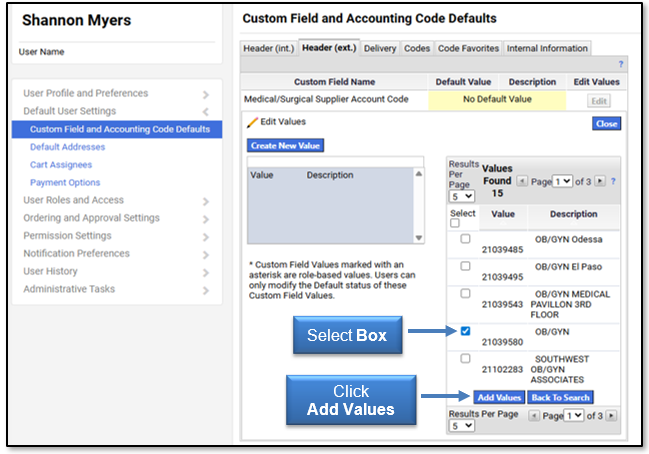The height and width of the screenshot is (454, 649).
Task: Switch to Header (int.) tab
Action: coord(269,48)
